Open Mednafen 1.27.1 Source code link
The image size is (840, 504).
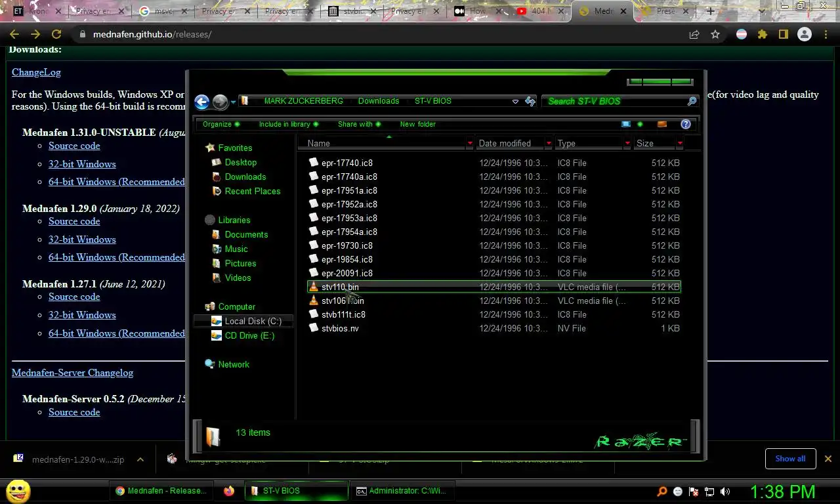pyautogui.click(x=74, y=297)
